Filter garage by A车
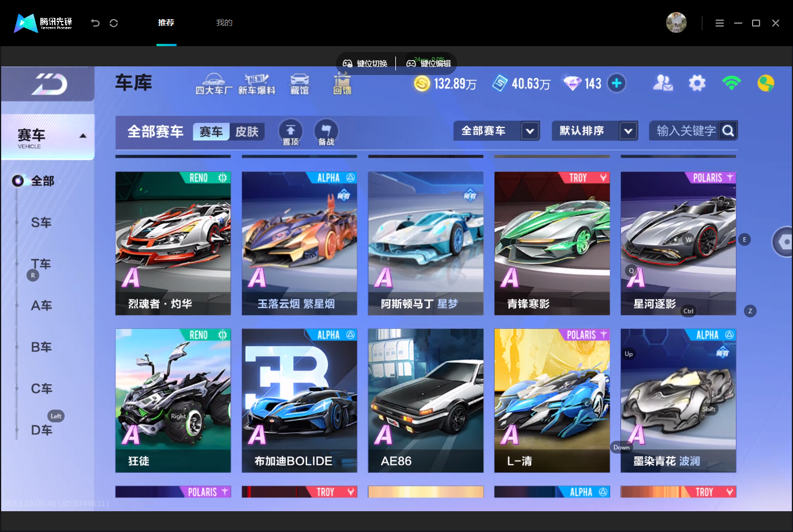This screenshot has height=532, width=793. (x=41, y=306)
